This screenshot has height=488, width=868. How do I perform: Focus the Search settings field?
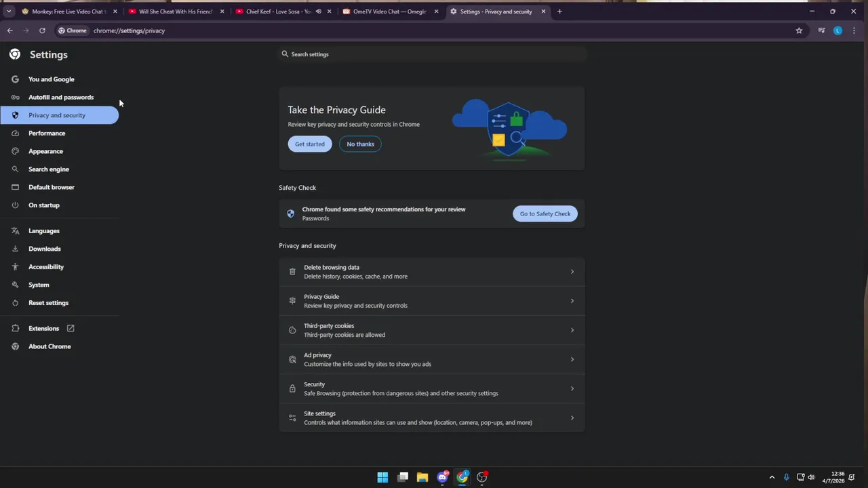[432, 54]
